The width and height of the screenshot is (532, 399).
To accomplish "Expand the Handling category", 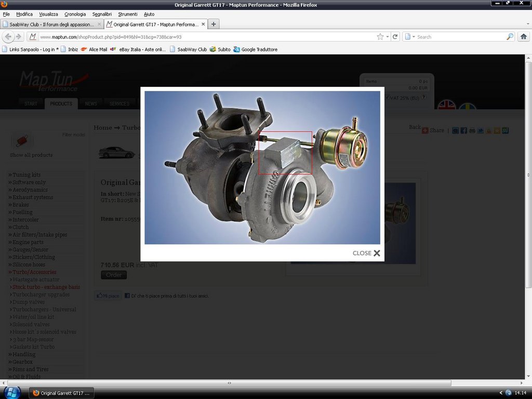I will (x=23, y=354).
